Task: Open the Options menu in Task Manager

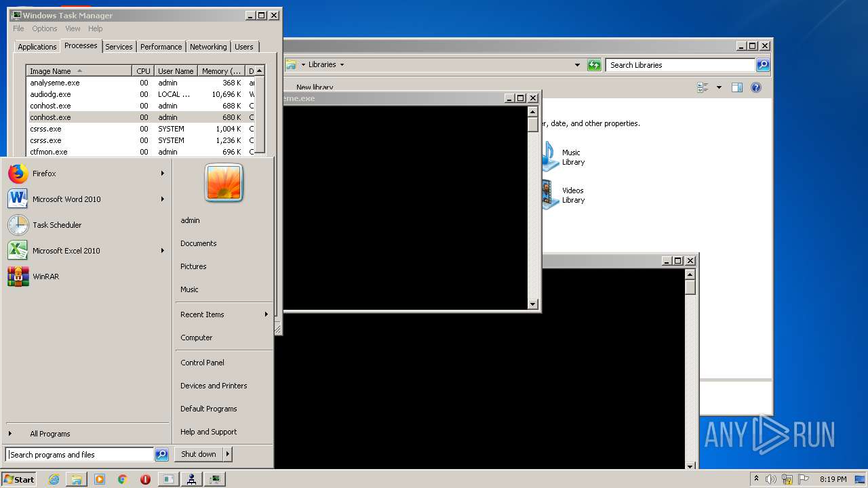Action: [45, 28]
